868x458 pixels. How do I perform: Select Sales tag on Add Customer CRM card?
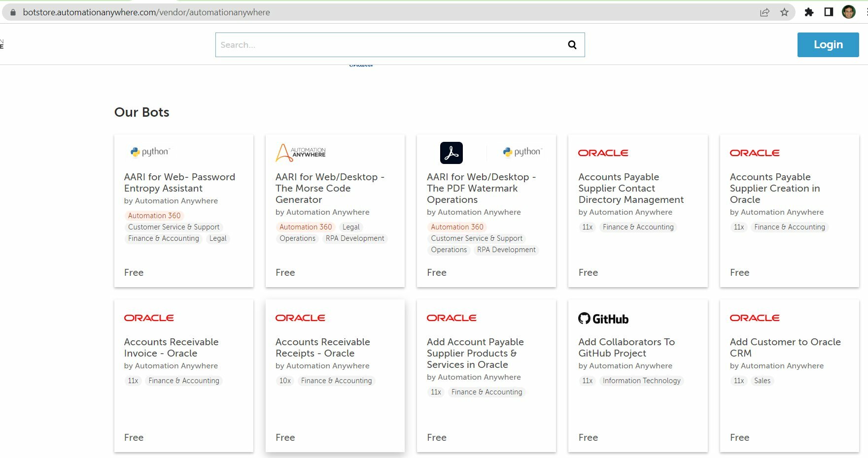762,381
